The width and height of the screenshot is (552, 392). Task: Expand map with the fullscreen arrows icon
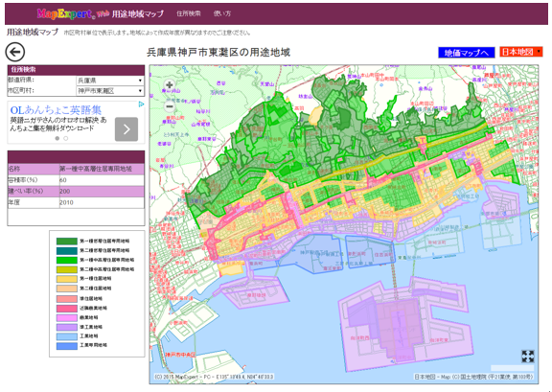[x=528, y=357]
